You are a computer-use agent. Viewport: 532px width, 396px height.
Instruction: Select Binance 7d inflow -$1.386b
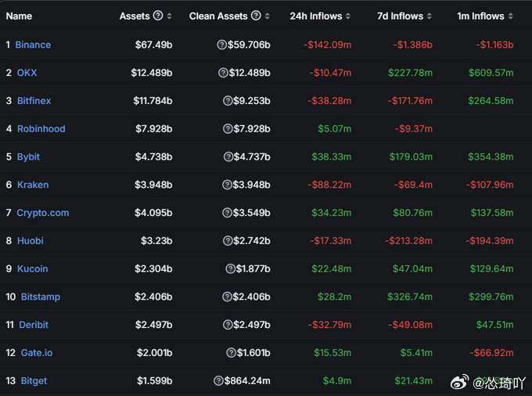[412, 45]
